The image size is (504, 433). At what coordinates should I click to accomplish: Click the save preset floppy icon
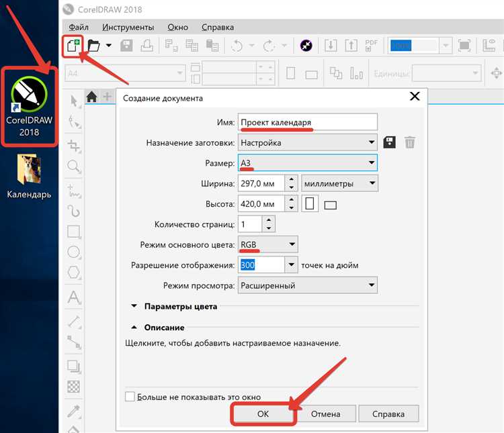(389, 142)
